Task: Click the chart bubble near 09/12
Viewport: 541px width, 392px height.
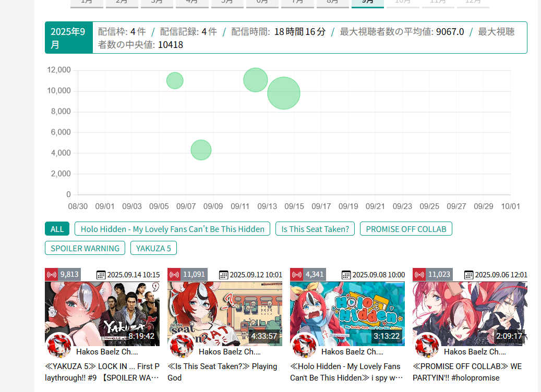Action: point(256,80)
